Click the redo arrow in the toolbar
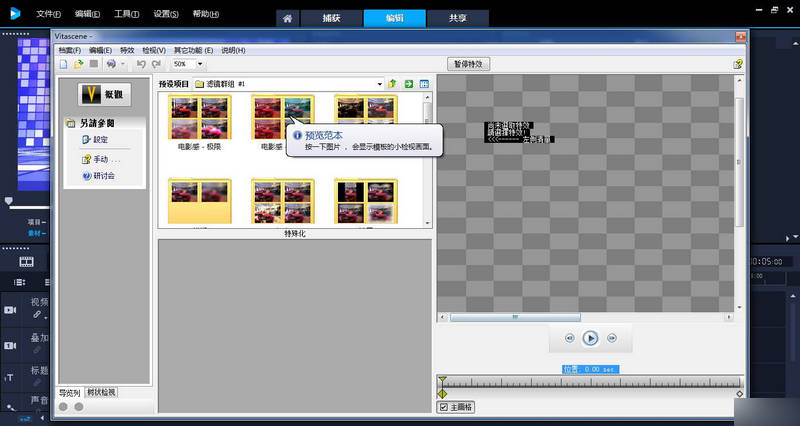Viewport: 800px width, 426px height. [156, 64]
